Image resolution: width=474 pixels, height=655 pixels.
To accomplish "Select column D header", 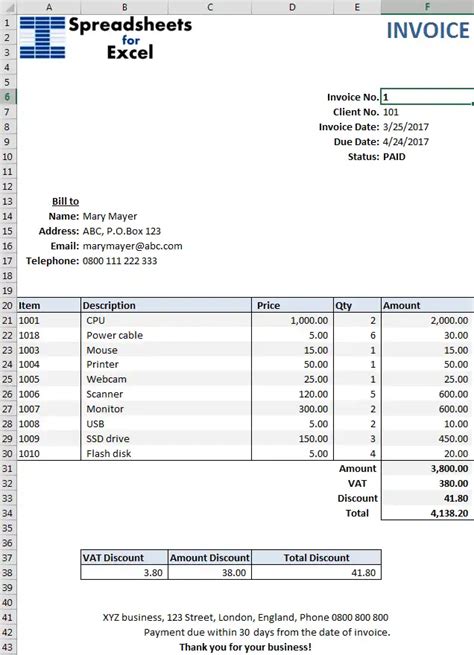I will coord(292,7).
